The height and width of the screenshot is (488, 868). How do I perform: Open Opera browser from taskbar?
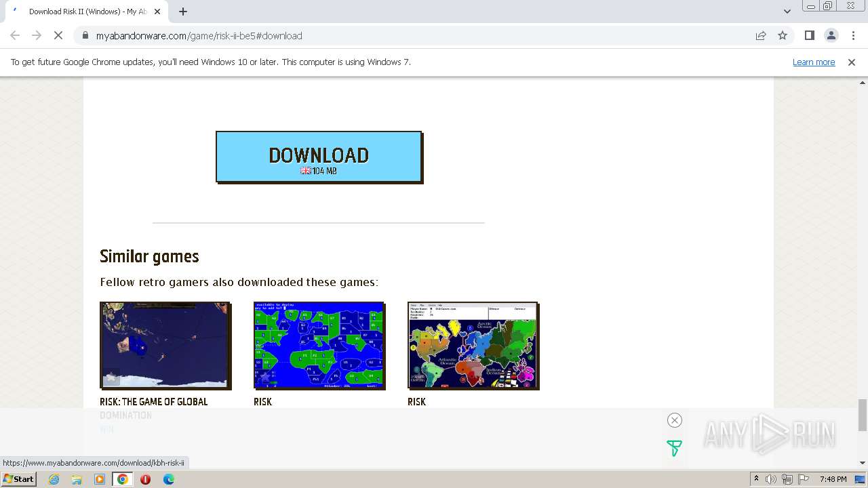(145, 479)
